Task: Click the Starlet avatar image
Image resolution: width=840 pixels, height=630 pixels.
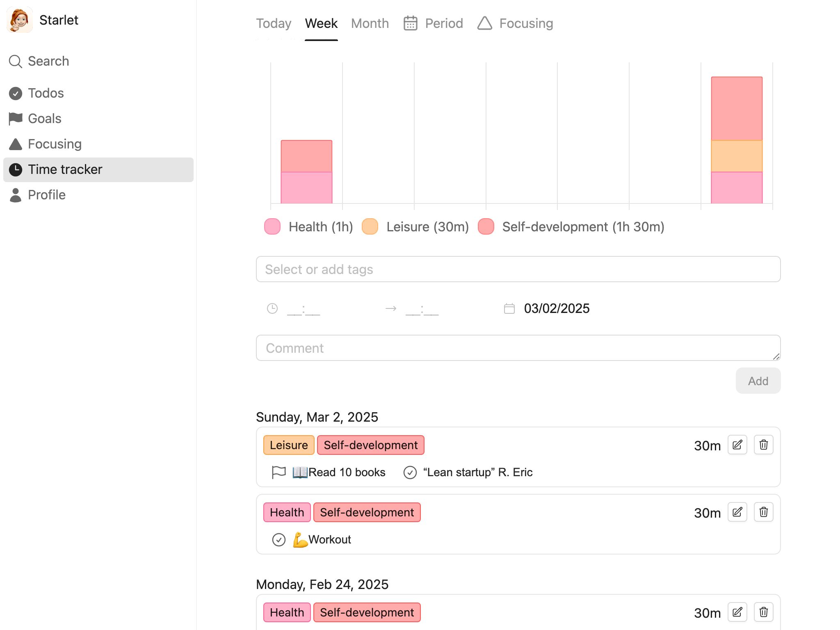Action: pyautogui.click(x=19, y=20)
